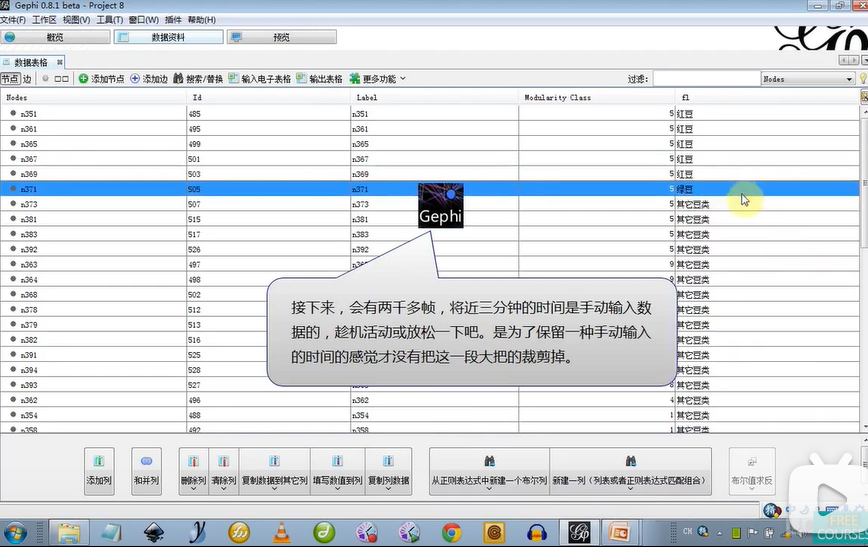Open Google Chrome from the taskbar
The image size is (868, 547).
pos(452,533)
